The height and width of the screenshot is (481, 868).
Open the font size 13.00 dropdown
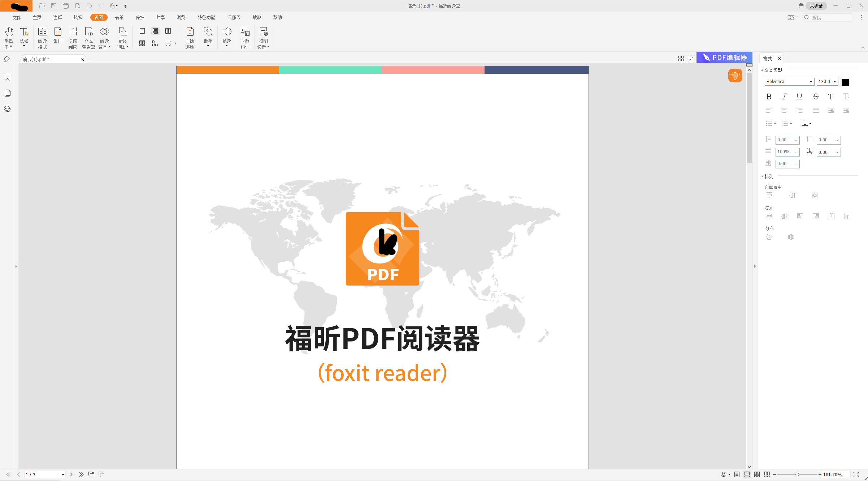(x=835, y=81)
